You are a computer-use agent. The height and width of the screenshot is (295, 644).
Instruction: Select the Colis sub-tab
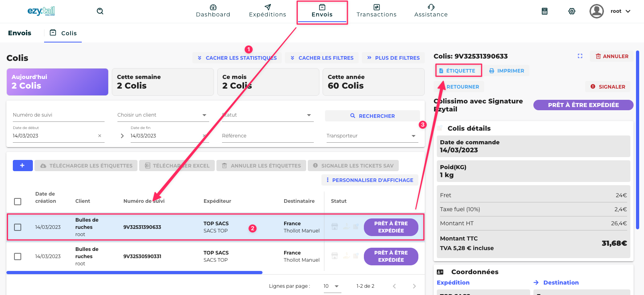[63, 33]
